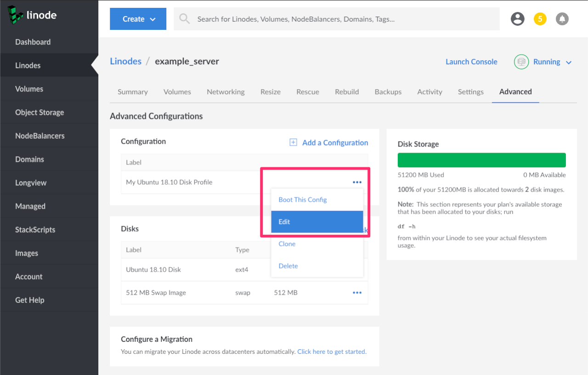Click the search magnifier icon
Image resolution: width=588 pixels, height=375 pixels.
pyautogui.click(x=184, y=19)
